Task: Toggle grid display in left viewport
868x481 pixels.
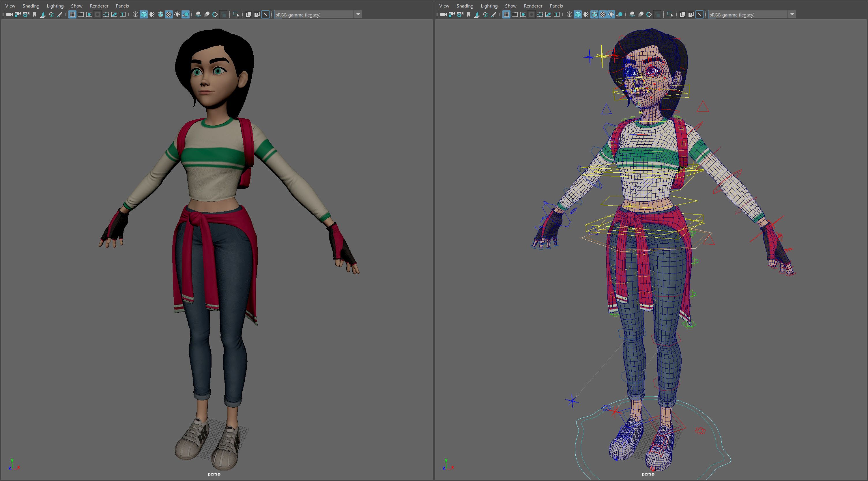Action: tap(72, 14)
